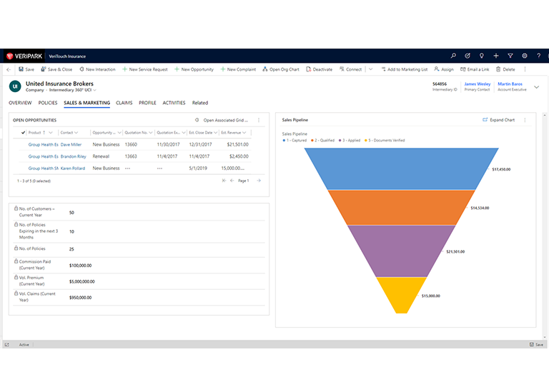
Task: Open the Est. Revenue column dropdown
Action: (244, 133)
